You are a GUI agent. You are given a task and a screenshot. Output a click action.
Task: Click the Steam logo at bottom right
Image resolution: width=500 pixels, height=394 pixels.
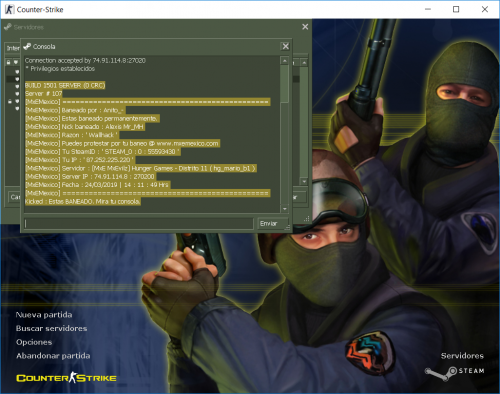click(x=455, y=372)
